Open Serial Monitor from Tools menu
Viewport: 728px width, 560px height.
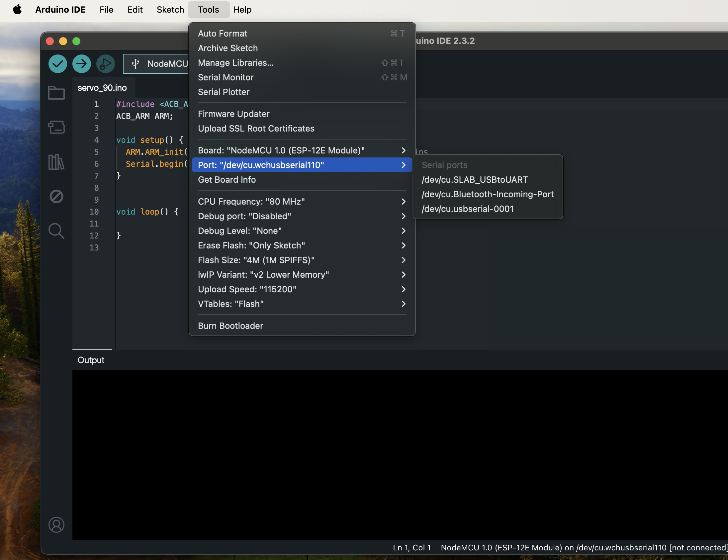[302, 77]
